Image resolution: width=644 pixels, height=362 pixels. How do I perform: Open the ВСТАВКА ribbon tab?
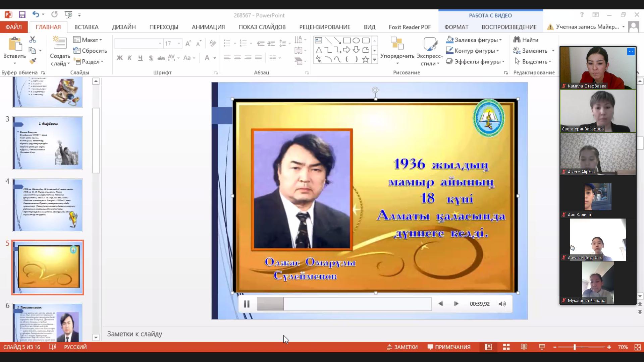(x=86, y=27)
